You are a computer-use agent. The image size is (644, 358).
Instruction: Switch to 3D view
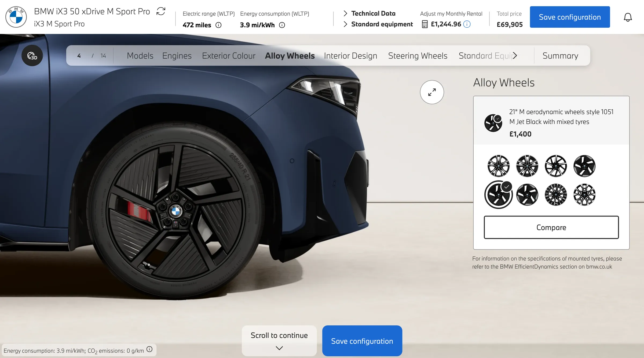point(32,56)
